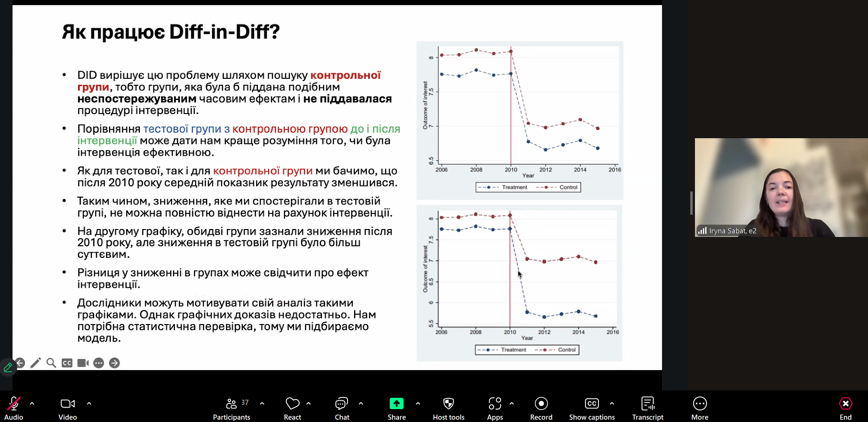Viewport: 868px width, 422px height.
Task: Open the Transcript panel
Action: tap(648, 408)
